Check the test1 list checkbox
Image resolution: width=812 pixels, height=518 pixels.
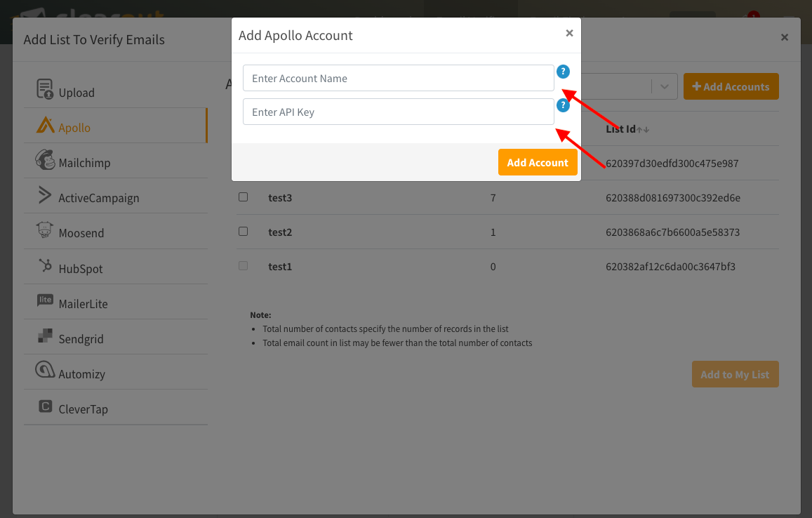pos(243,266)
